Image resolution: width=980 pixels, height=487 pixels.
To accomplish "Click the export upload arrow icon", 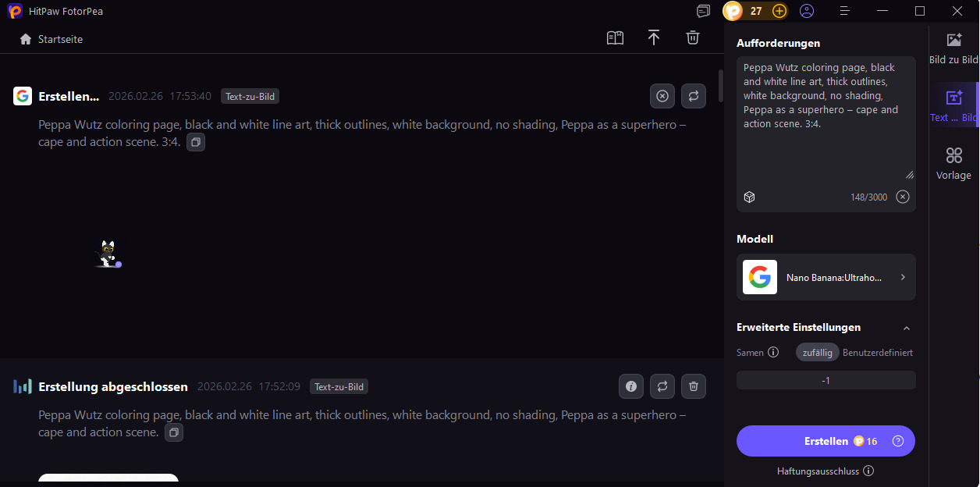I will 654,38.
